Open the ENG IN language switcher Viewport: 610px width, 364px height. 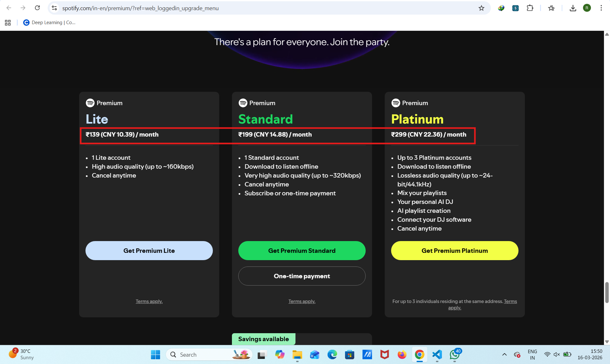pyautogui.click(x=532, y=354)
